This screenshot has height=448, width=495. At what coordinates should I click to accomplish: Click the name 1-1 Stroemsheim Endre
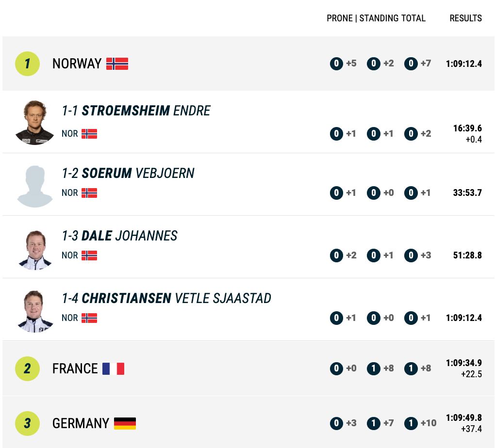coord(136,111)
